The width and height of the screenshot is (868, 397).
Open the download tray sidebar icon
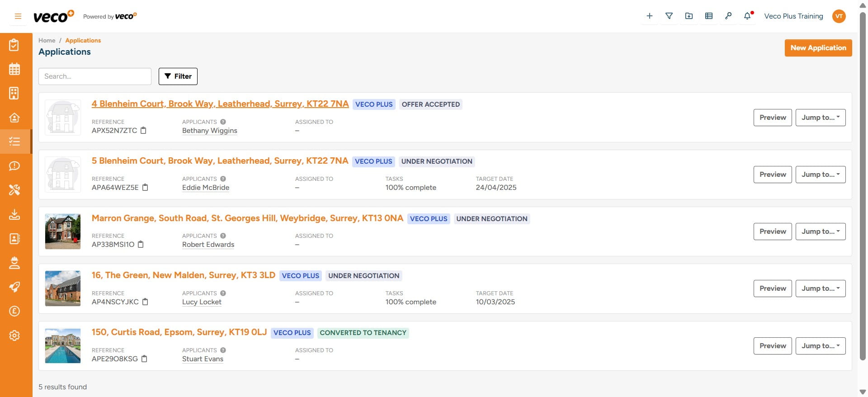[14, 214]
